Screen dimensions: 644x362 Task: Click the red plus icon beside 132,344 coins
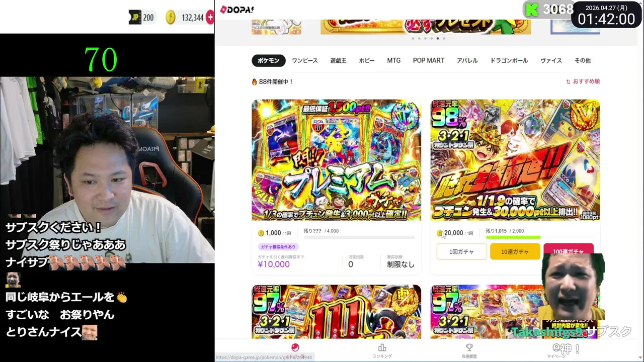coord(210,18)
